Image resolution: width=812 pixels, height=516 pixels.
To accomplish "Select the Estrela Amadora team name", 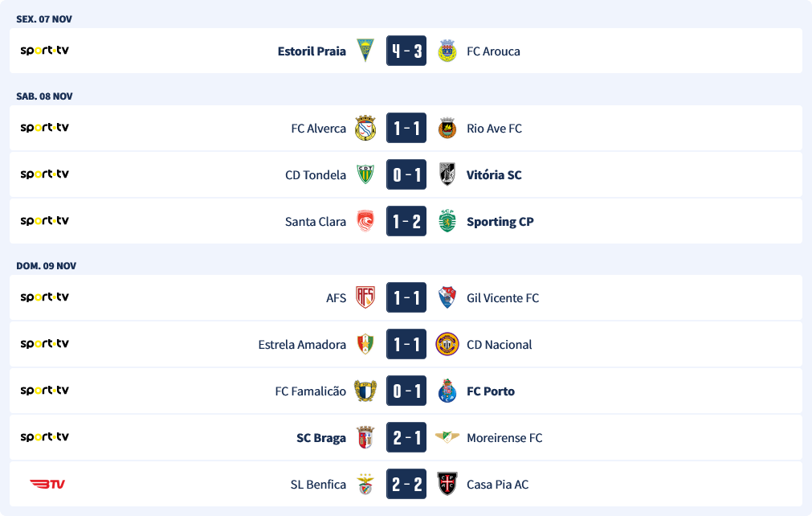I will pos(302,344).
